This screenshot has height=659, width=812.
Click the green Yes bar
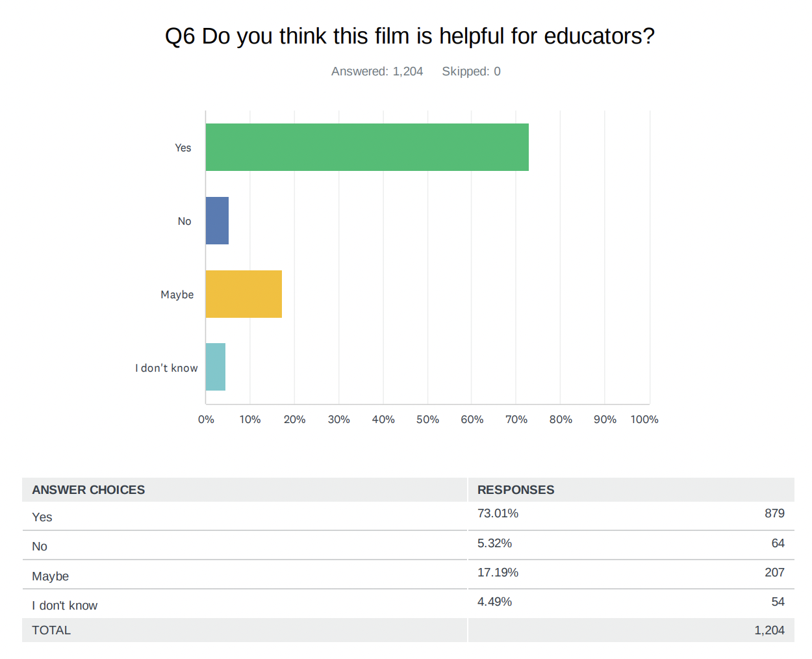[367, 148]
